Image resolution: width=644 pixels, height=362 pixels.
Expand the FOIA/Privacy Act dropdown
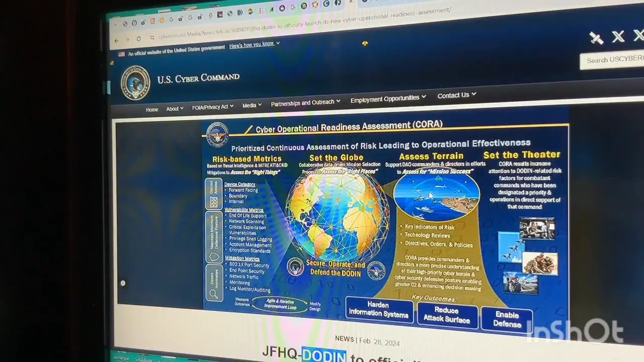click(213, 107)
